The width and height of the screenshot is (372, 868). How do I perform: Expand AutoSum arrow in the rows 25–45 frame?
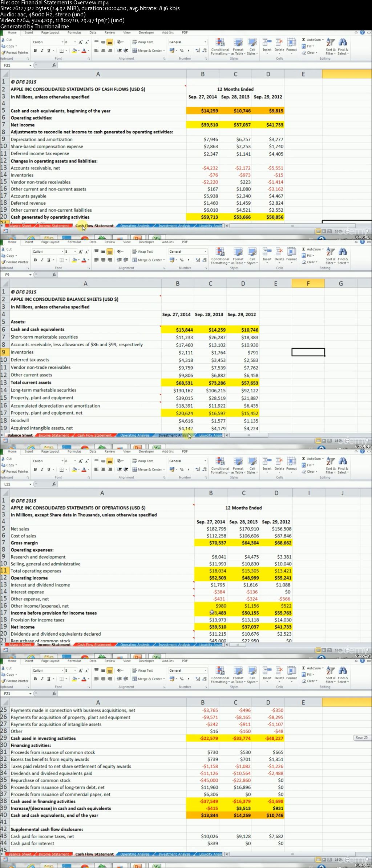click(323, 668)
